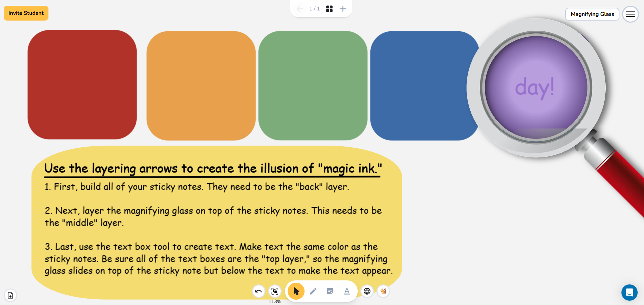The height and width of the screenshot is (305, 644).
Task: Choose the sticky note tool
Action: tap(330, 291)
